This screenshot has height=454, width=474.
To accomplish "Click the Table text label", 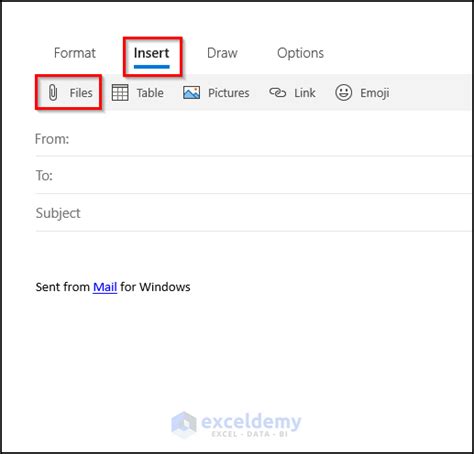I will [150, 93].
